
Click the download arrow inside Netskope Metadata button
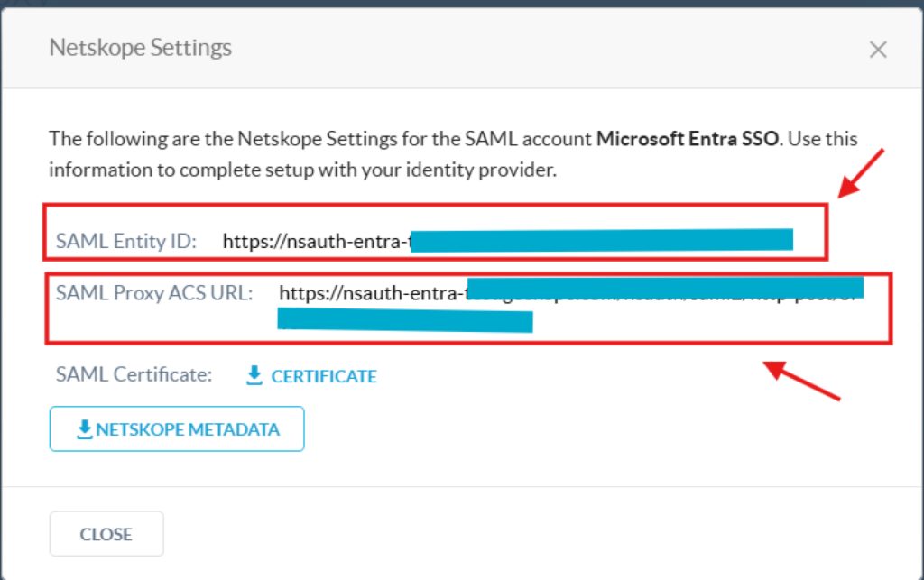click(84, 429)
